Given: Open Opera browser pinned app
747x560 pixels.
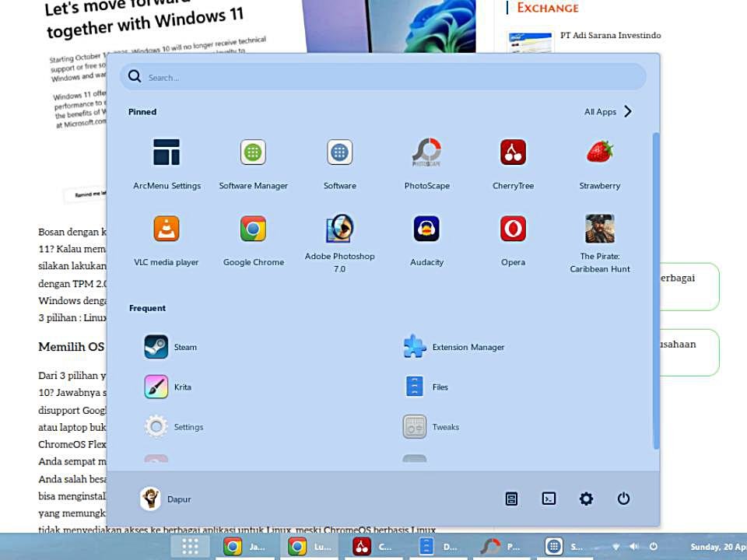Looking at the screenshot, I should point(513,242).
